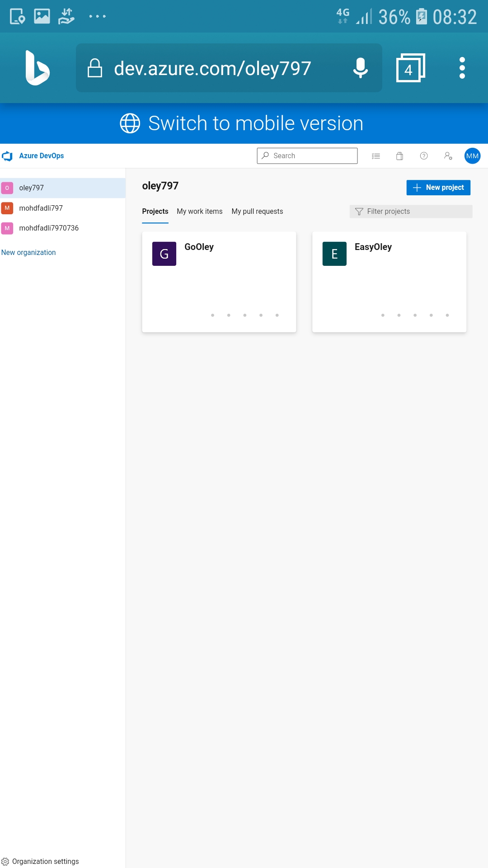488x868 pixels.
Task: Click the GoOley purple G project icon
Action: [x=164, y=254]
